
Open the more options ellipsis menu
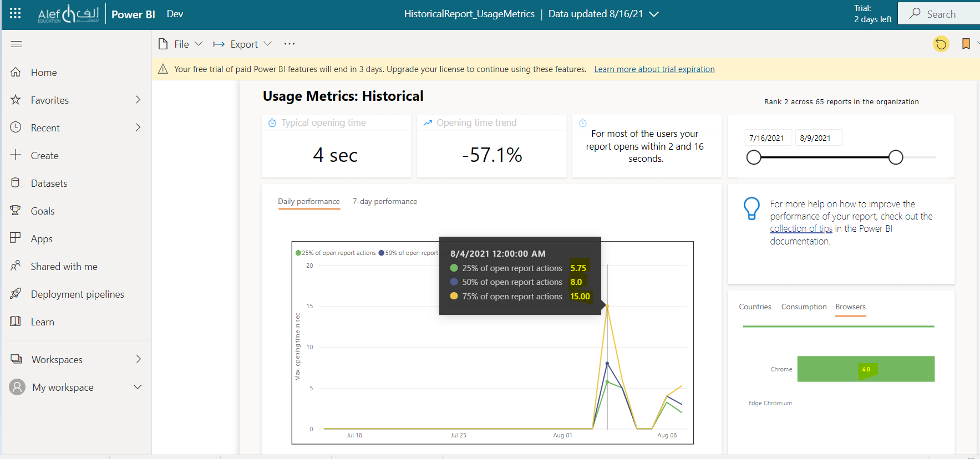click(290, 44)
